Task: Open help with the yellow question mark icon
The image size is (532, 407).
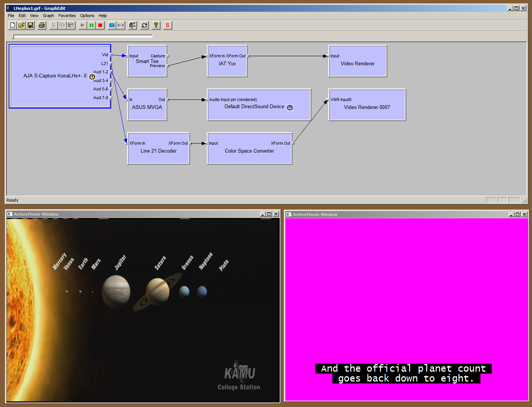Action: pyautogui.click(x=156, y=25)
